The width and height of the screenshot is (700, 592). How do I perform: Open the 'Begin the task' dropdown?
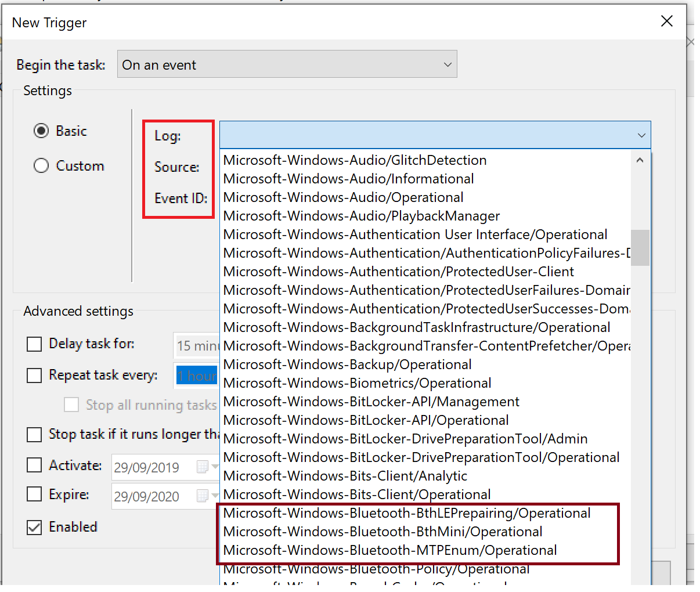tap(287, 64)
